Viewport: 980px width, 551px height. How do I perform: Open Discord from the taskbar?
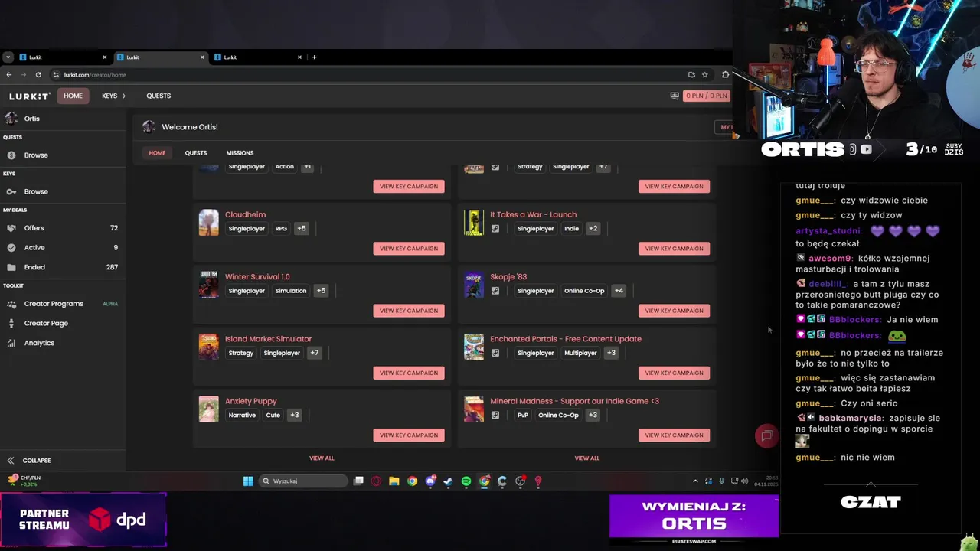(x=430, y=481)
